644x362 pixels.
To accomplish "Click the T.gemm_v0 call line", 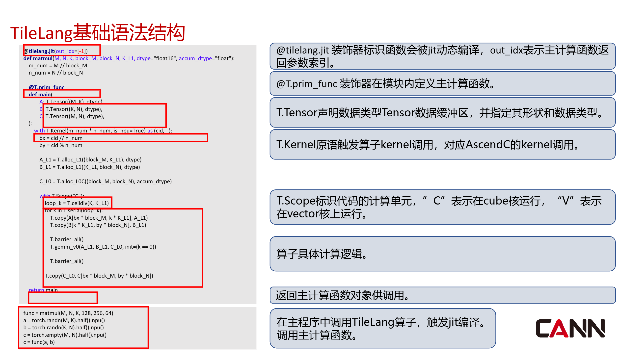I will click(103, 247).
